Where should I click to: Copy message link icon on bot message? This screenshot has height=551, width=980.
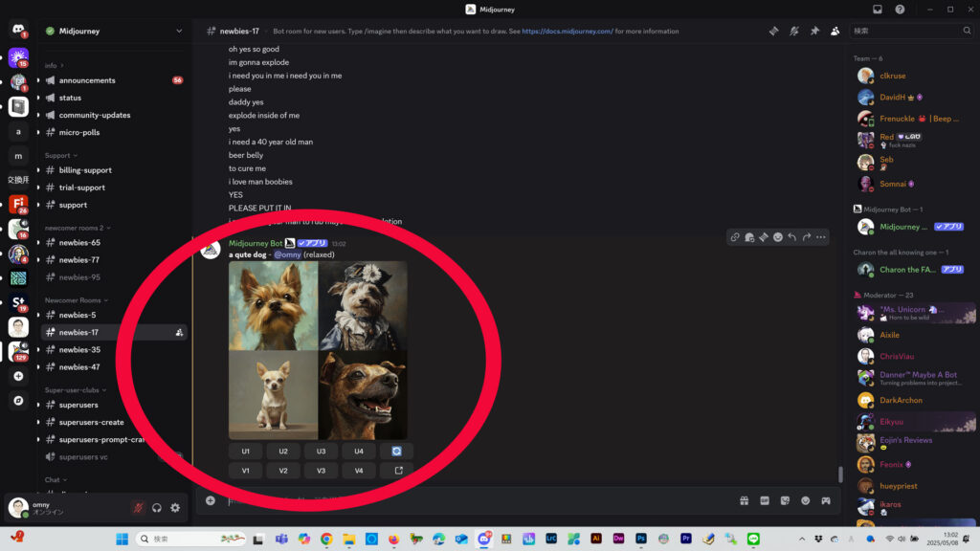click(x=735, y=237)
